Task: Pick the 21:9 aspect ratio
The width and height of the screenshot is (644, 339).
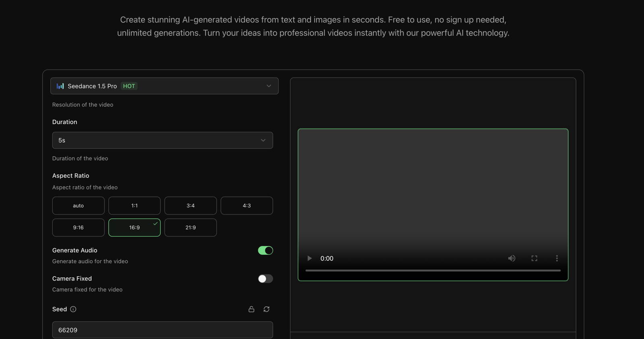Action: (190, 227)
